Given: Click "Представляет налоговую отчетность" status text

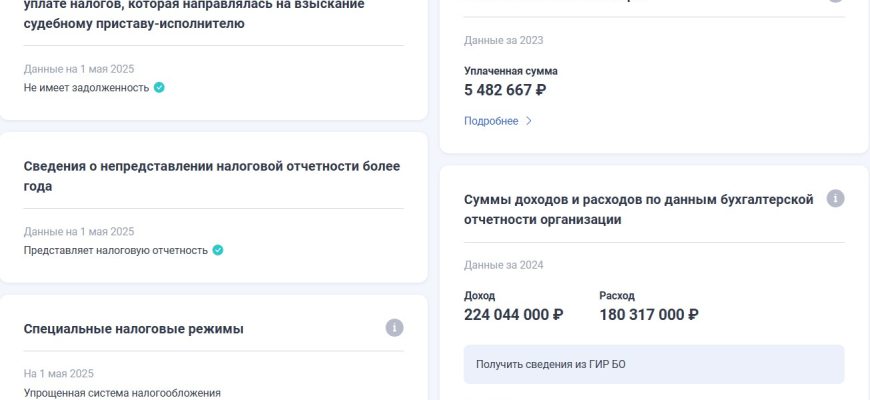Looking at the screenshot, I should (x=116, y=250).
